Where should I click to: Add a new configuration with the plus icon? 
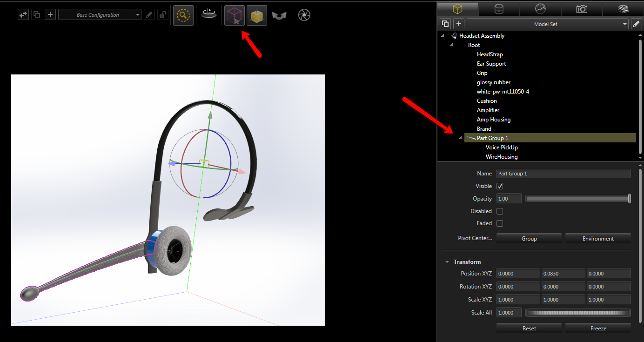coord(50,15)
